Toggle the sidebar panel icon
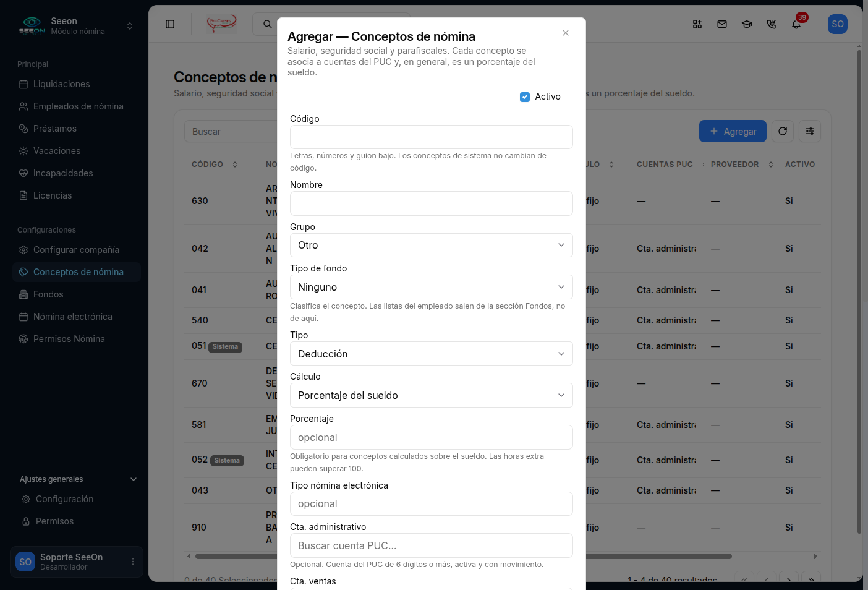868x590 pixels. click(x=170, y=24)
